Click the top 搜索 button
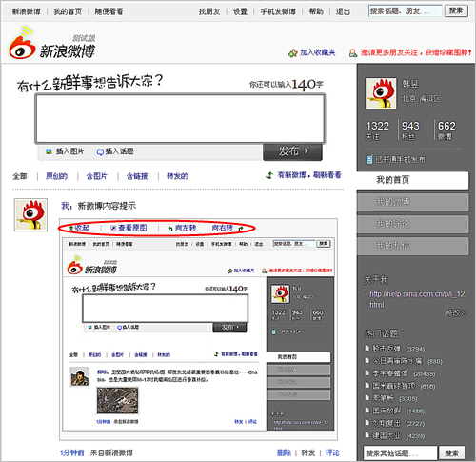The height and width of the screenshot is (462, 476). (x=456, y=10)
